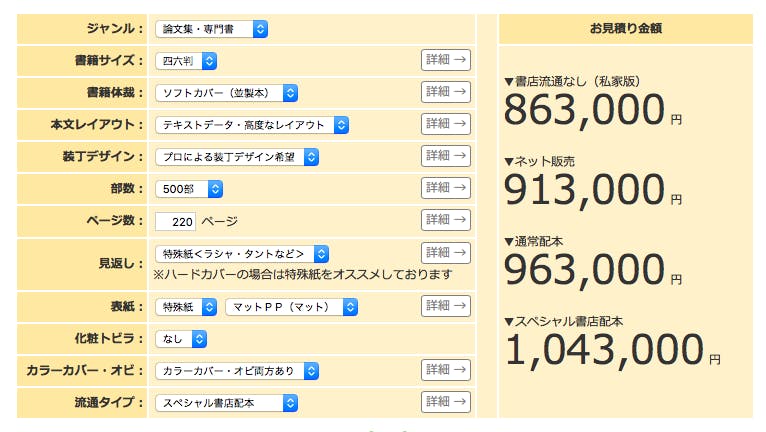The height and width of the screenshot is (432, 766).
Task: Open the 書籍体裁 ソフトカバー dropdown
Action: pos(227,93)
